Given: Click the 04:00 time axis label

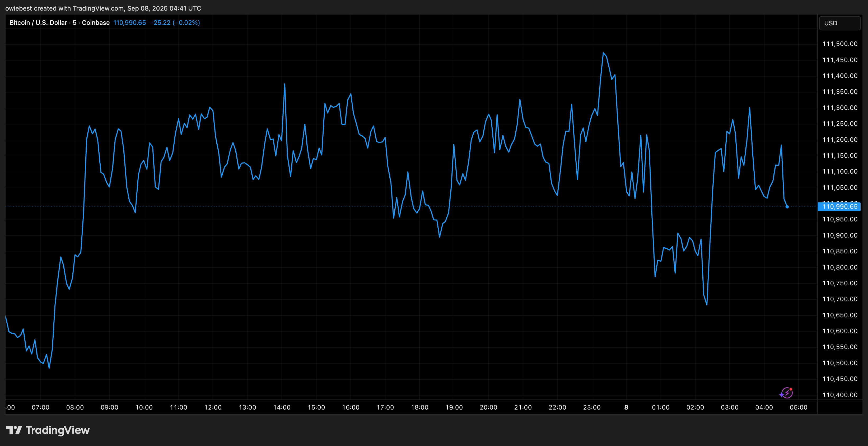Looking at the screenshot, I should click(764, 407).
